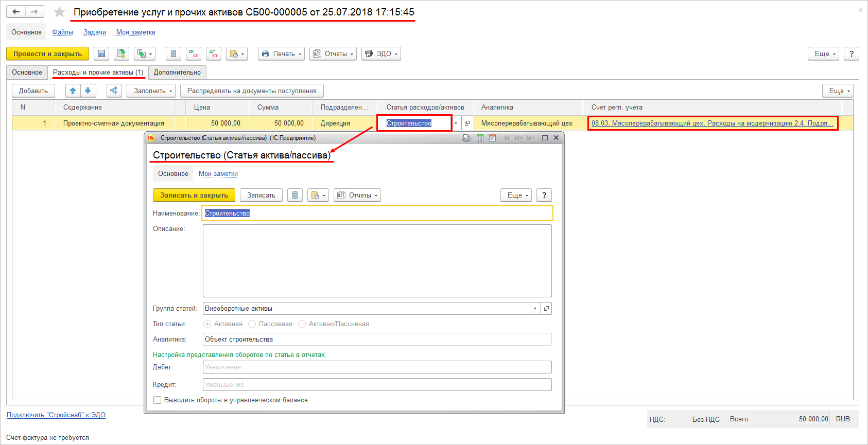Image resolution: width=868 pixels, height=445 pixels.
Task: Expand the Статья расходов Строительство cell dropdown arrow
Action: pyautogui.click(x=456, y=123)
